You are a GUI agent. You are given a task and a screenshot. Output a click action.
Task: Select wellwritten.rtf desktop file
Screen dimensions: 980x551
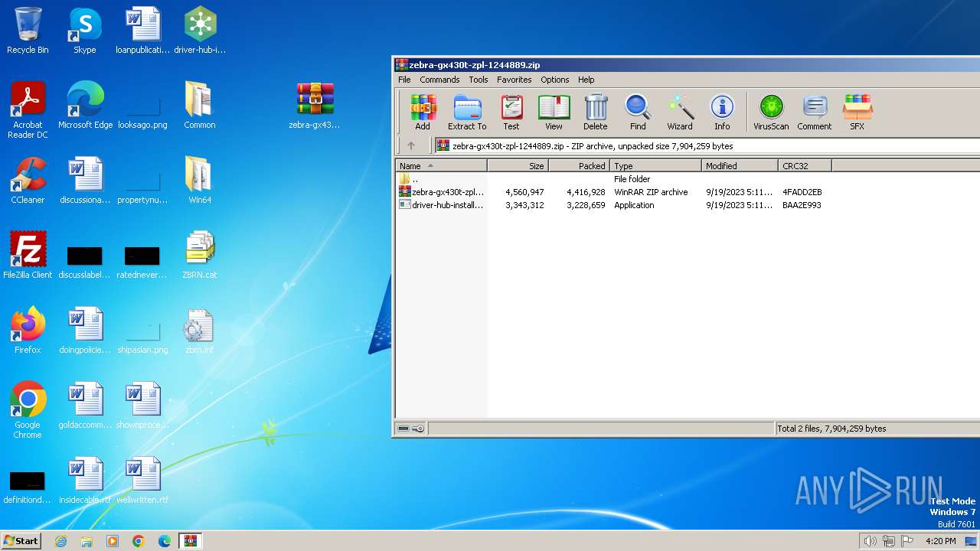click(x=142, y=481)
